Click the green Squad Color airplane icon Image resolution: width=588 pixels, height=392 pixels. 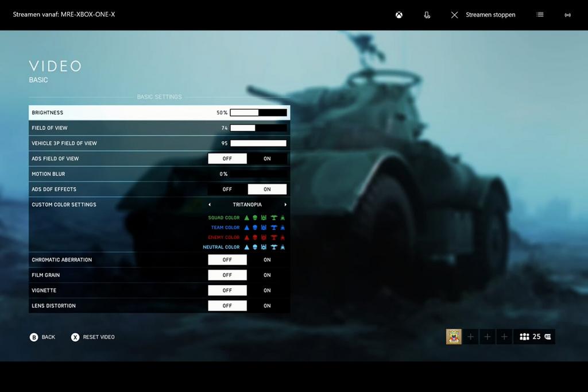(274, 218)
